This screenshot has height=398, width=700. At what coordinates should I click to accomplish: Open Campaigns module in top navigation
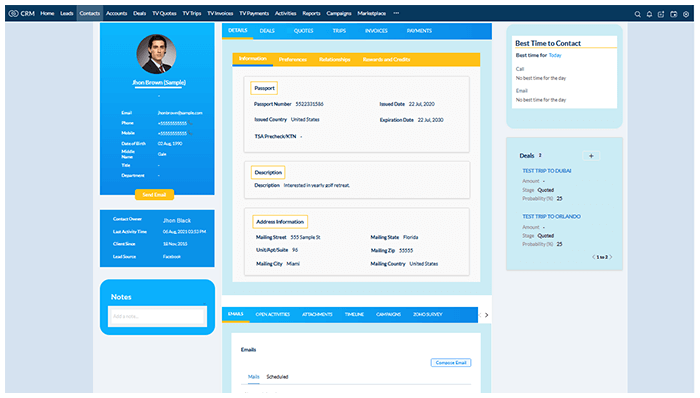tap(339, 13)
